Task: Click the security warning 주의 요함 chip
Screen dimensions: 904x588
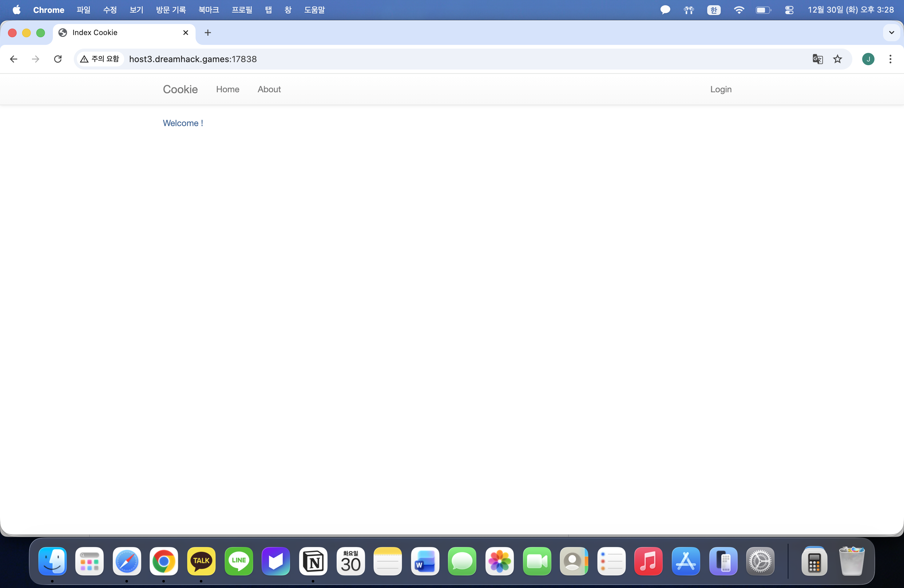Action: (x=100, y=59)
